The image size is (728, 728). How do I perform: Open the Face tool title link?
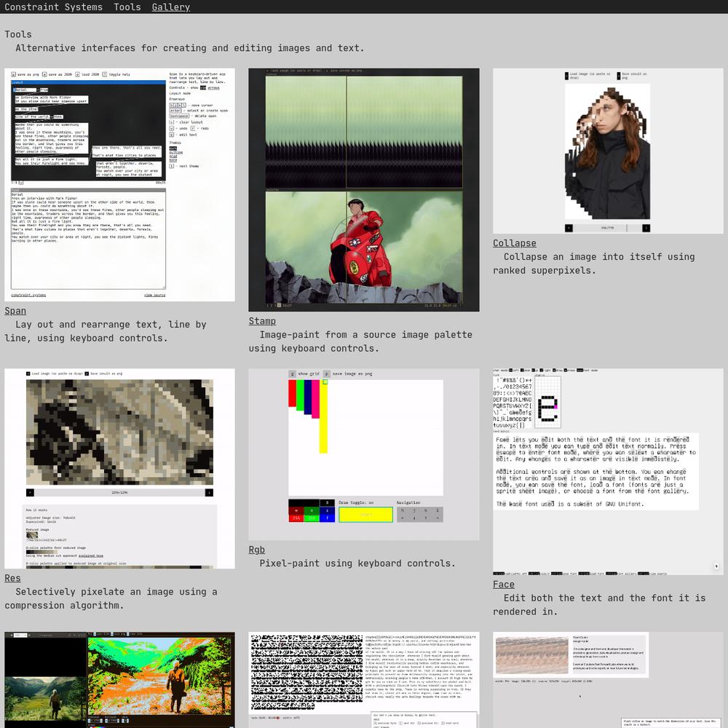(504, 585)
